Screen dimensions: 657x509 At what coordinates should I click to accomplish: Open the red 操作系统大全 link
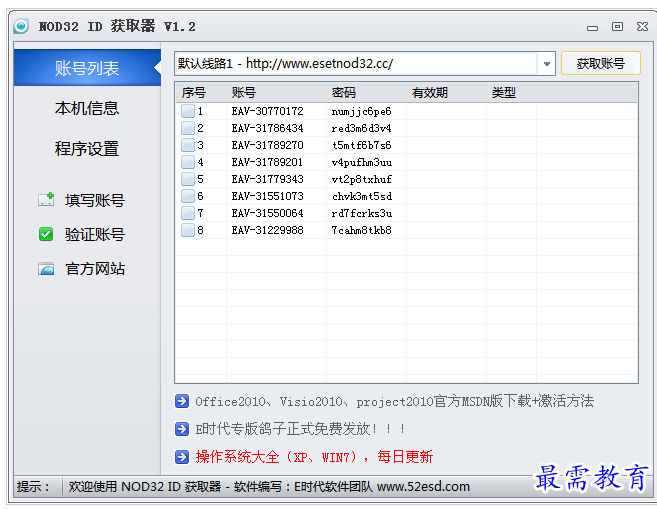tap(314, 457)
